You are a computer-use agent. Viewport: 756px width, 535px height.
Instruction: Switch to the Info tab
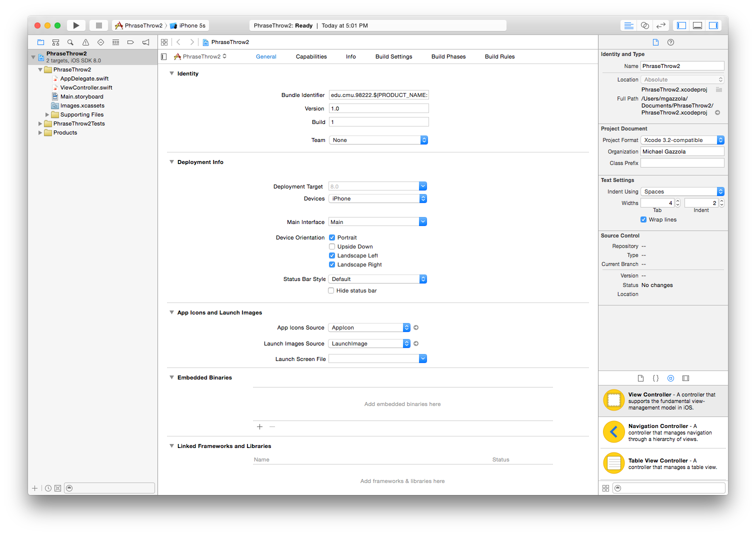pos(351,56)
